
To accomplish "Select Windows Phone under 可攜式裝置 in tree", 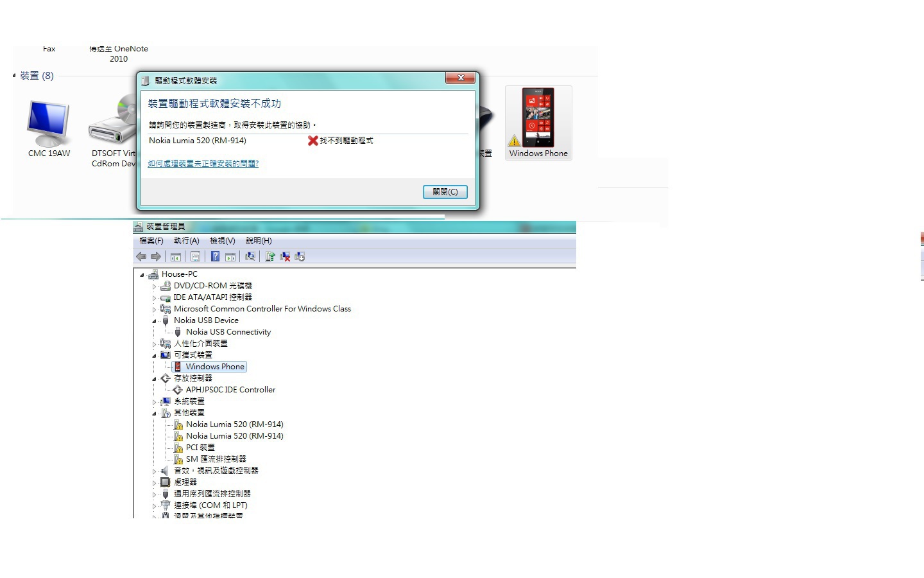I will tap(215, 367).
